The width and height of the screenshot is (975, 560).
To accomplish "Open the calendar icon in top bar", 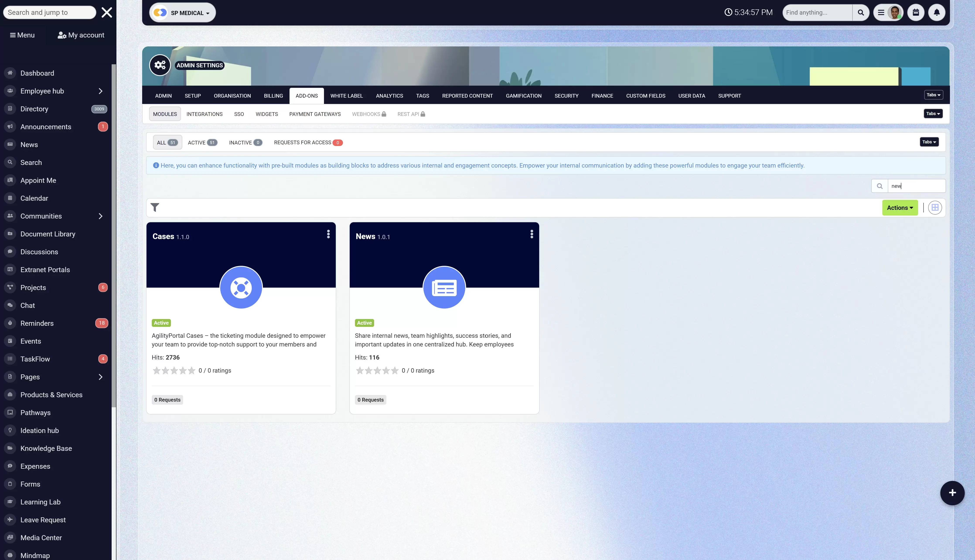I will coord(916,12).
